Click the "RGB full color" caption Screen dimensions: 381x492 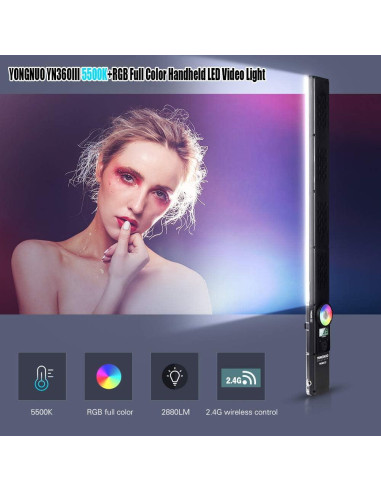tap(110, 412)
